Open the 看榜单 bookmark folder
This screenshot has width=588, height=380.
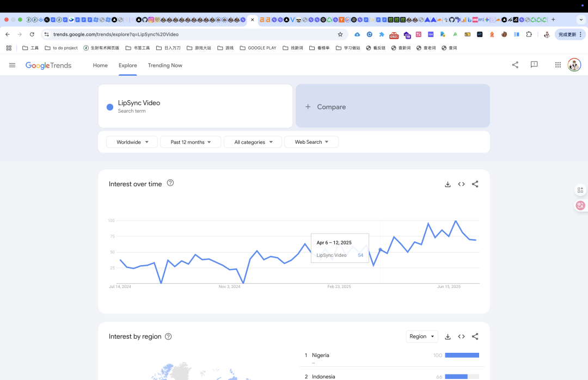319,48
